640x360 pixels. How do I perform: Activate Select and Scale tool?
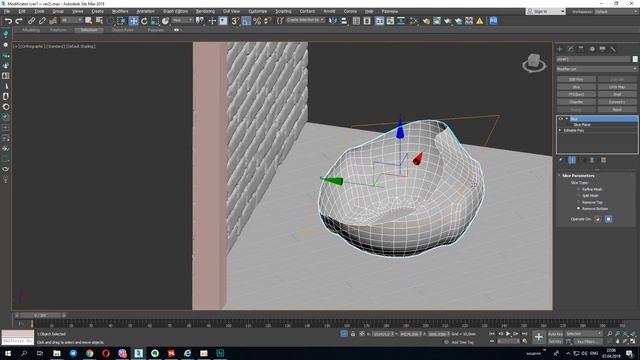155,21
